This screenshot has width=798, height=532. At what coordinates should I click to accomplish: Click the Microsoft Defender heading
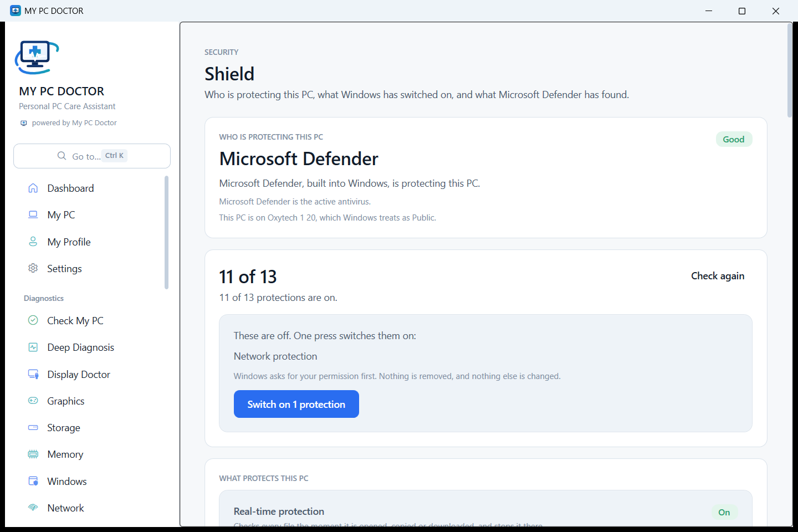coord(299,158)
